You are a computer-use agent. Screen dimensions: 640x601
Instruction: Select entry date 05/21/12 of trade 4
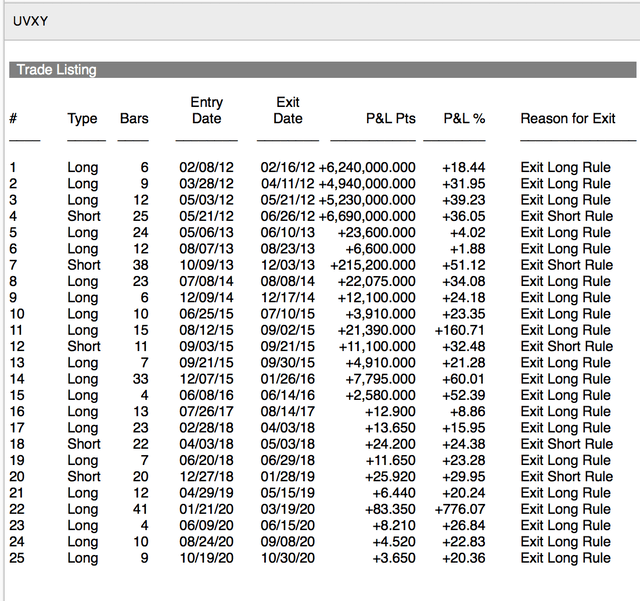(207, 216)
